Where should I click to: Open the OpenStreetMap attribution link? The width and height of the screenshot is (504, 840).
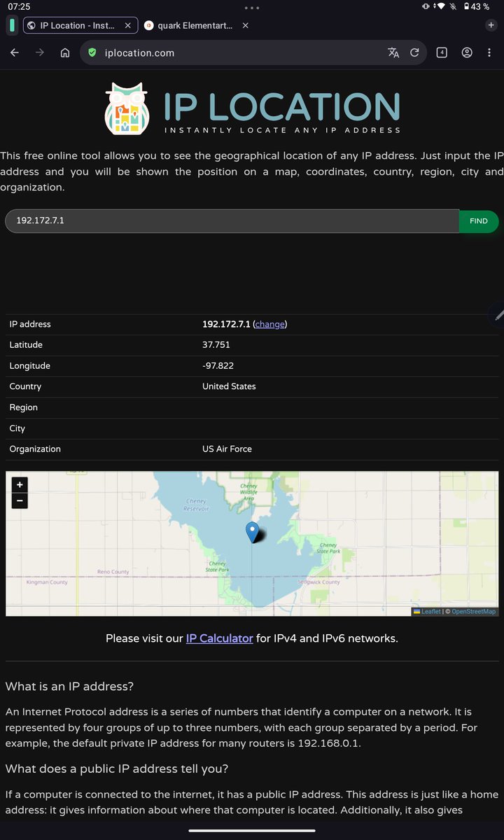pyautogui.click(x=473, y=611)
